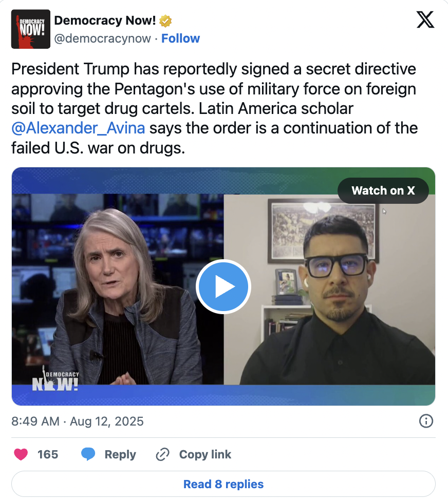The height and width of the screenshot is (500, 448).
Task: Click the gold verified badge
Action: (165, 21)
